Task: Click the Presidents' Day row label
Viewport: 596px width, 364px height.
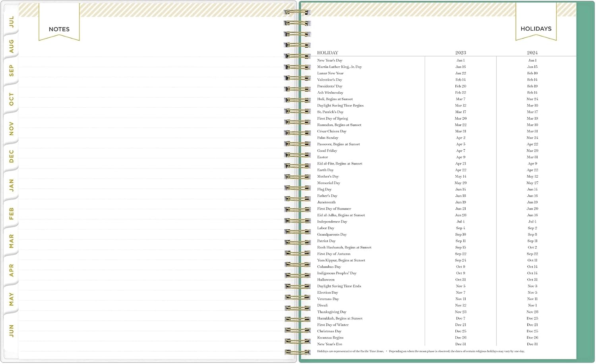Action: coord(330,86)
